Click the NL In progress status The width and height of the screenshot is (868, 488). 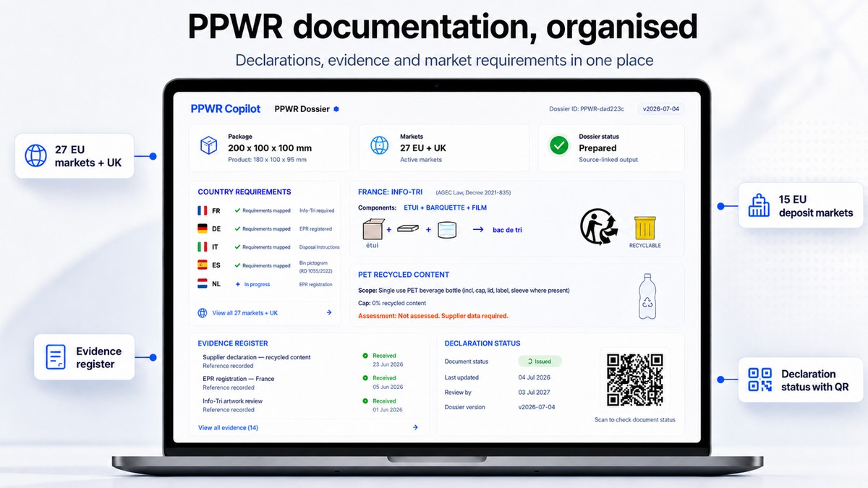click(x=258, y=284)
